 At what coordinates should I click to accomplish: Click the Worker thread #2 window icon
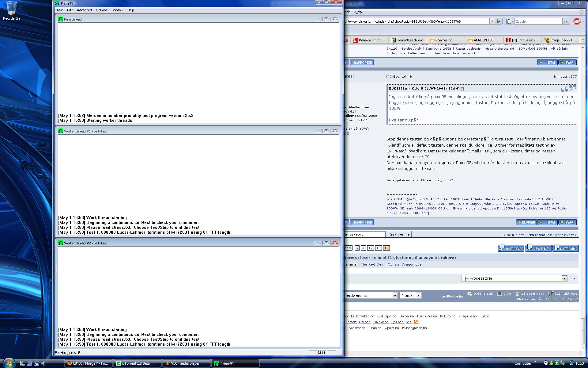[x=61, y=243]
